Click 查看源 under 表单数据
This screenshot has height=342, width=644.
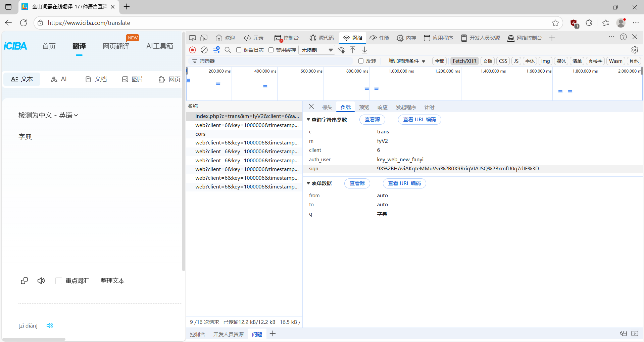point(357,183)
